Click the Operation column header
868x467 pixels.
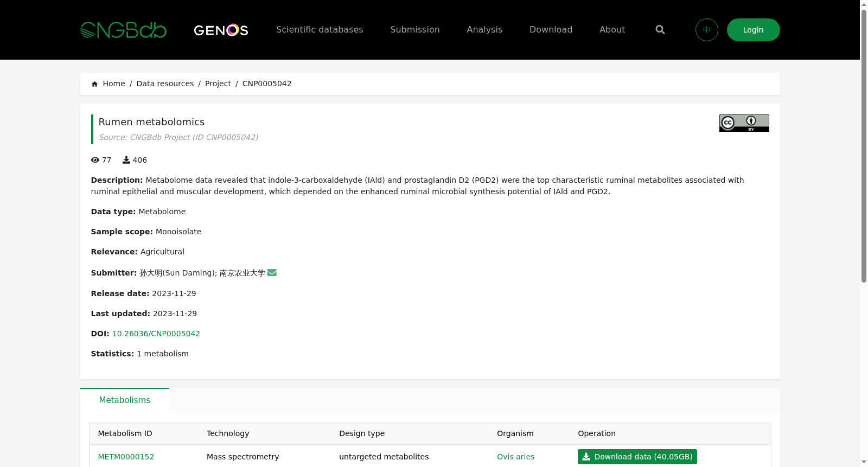597,433
